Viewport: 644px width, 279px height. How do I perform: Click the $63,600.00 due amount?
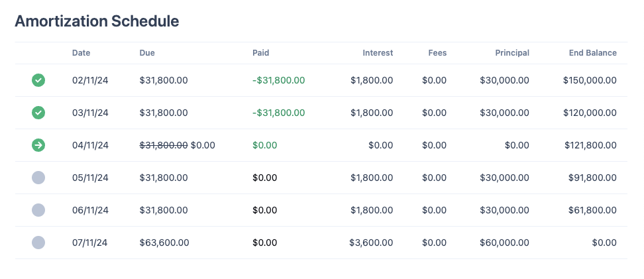(x=164, y=243)
